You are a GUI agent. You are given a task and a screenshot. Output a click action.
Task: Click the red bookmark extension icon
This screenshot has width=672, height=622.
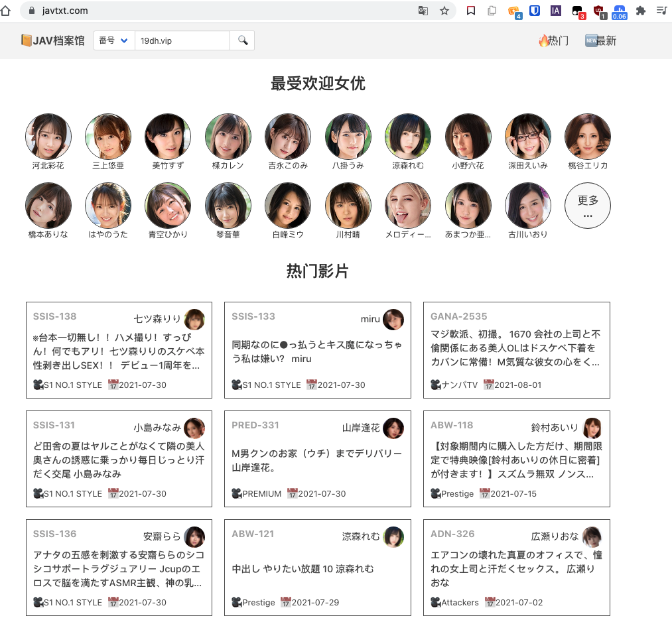point(470,11)
